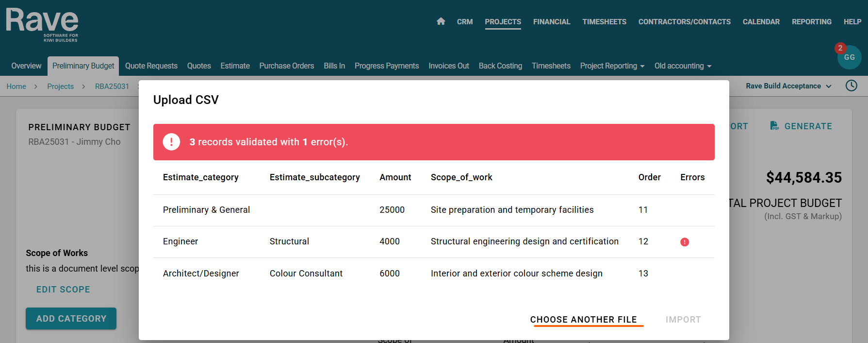The image size is (868, 343).
Task: Navigate to Projects breadcrumb link
Action: click(60, 86)
